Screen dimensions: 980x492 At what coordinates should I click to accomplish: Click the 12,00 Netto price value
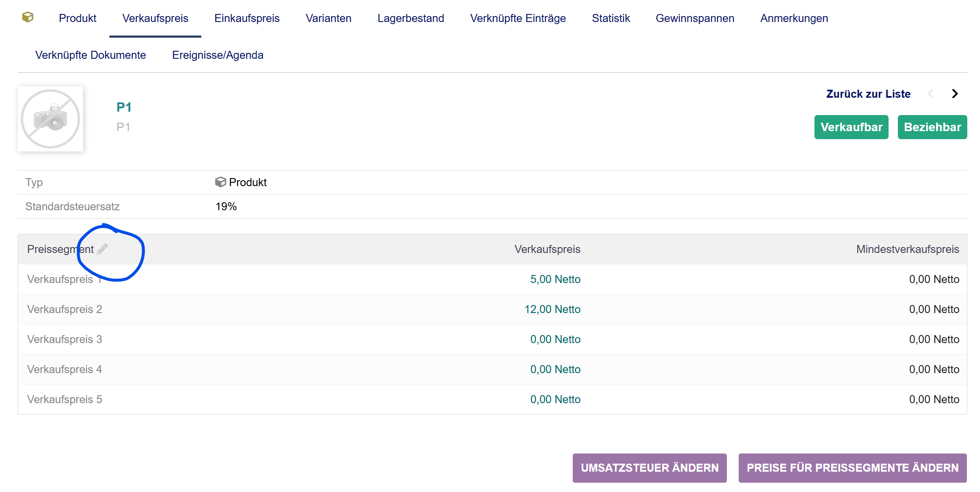tap(552, 309)
